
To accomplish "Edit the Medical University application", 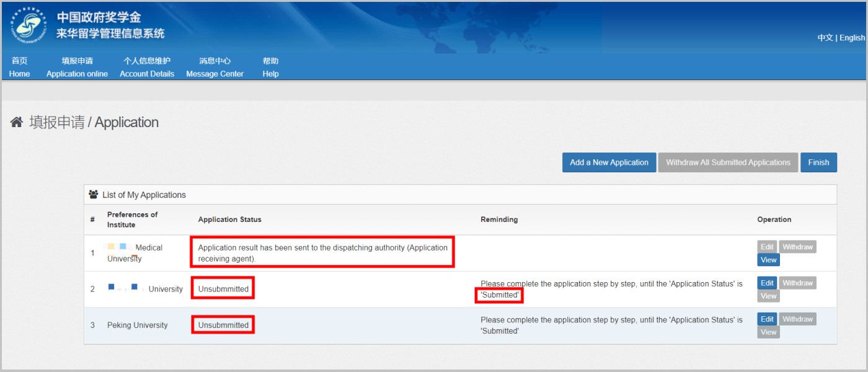I will pos(767,246).
